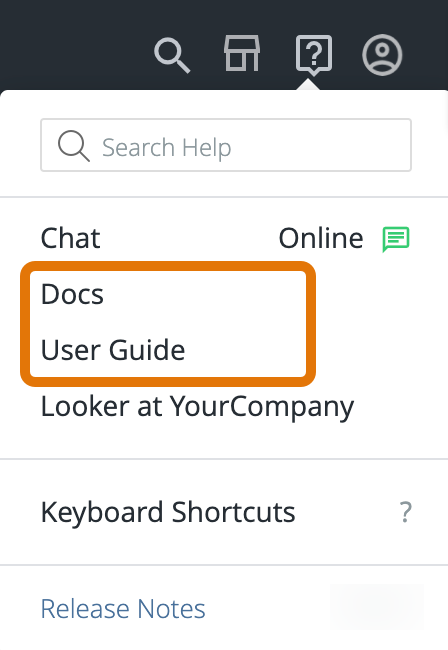Select Looker at YourCompany
Viewport: 448px width, 650px height.
tap(197, 407)
